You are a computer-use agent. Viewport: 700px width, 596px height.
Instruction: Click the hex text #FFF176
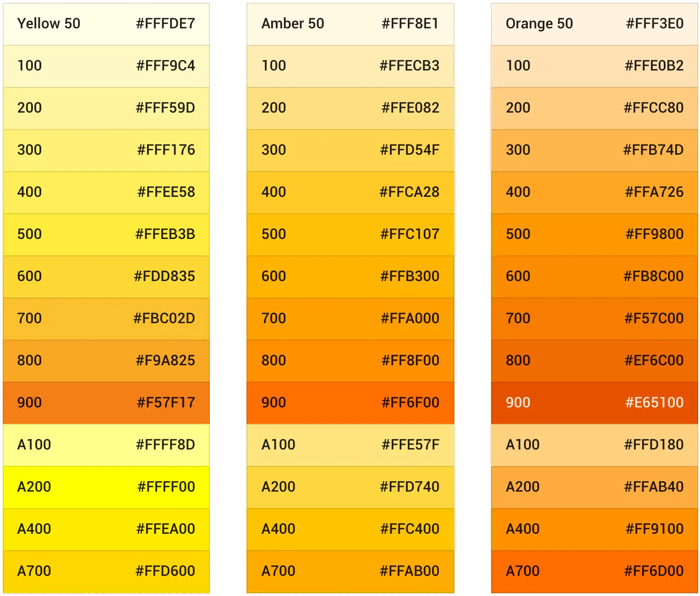166,150
